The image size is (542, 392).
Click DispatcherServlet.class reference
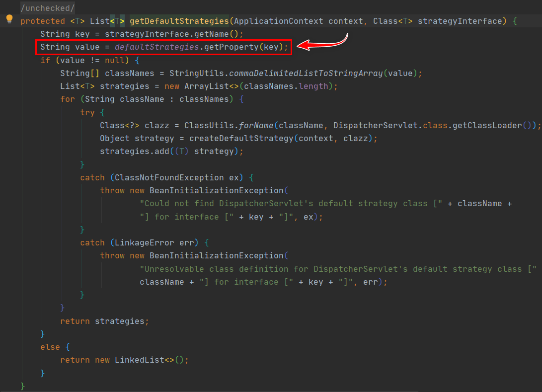tap(390, 126)
